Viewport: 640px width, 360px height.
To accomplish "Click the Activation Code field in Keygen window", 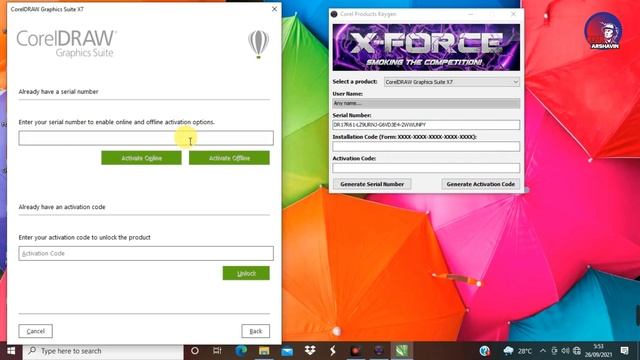I will click(426, 168).
